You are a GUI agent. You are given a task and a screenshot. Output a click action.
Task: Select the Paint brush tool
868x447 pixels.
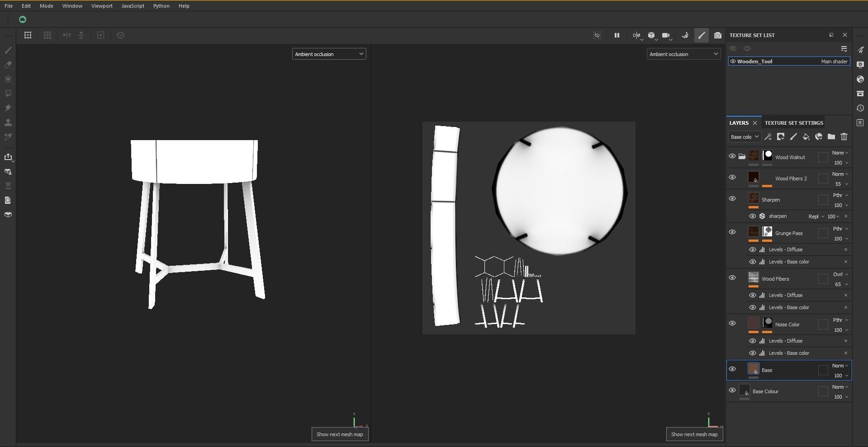click(x=8, y=50)
